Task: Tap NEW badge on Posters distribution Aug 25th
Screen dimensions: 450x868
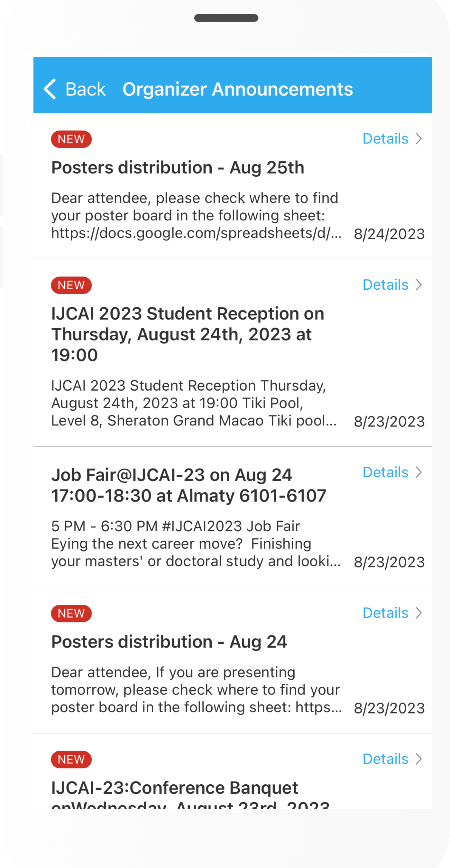Action: click(x=71, y=139)
